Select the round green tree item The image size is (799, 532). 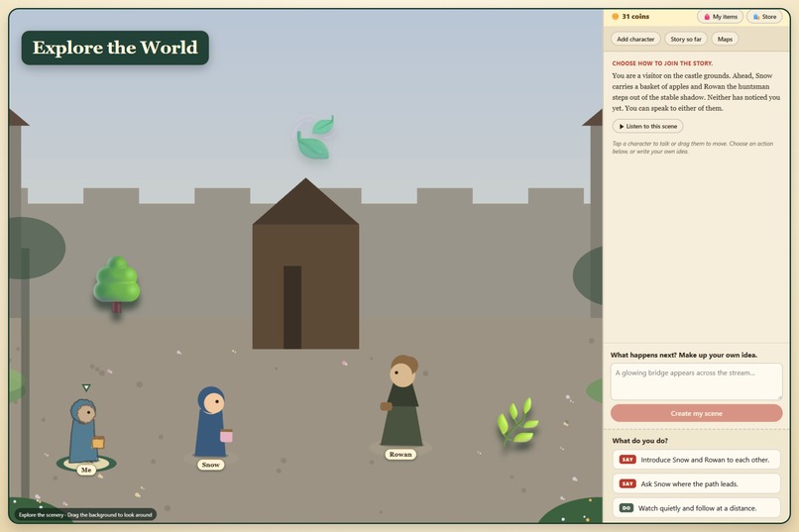click(117, 284)
